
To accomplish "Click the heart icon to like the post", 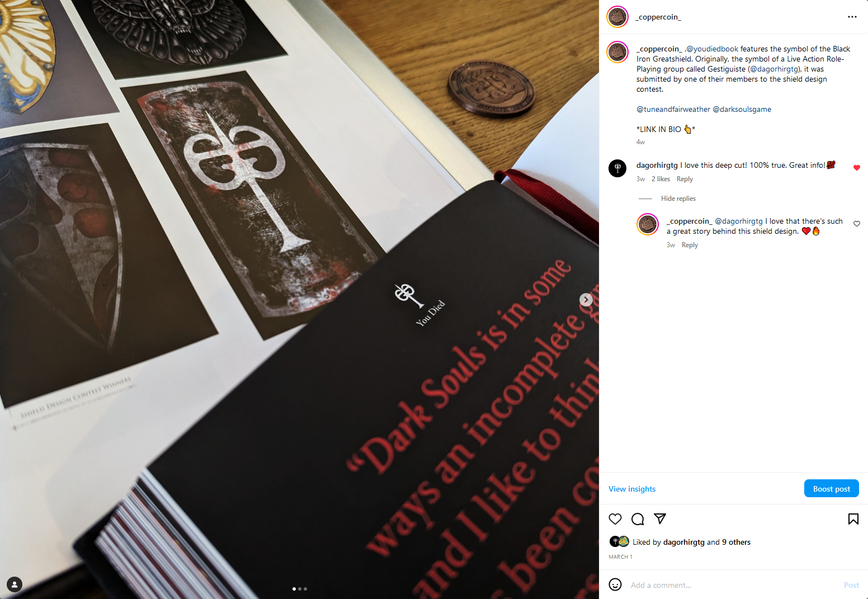I will coord(615,519).
